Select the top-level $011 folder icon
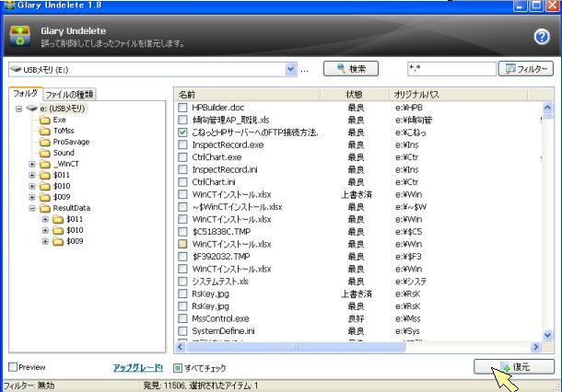Image resolution: width=562 pixels, height=392 pixels. click(x=45, y=175)
